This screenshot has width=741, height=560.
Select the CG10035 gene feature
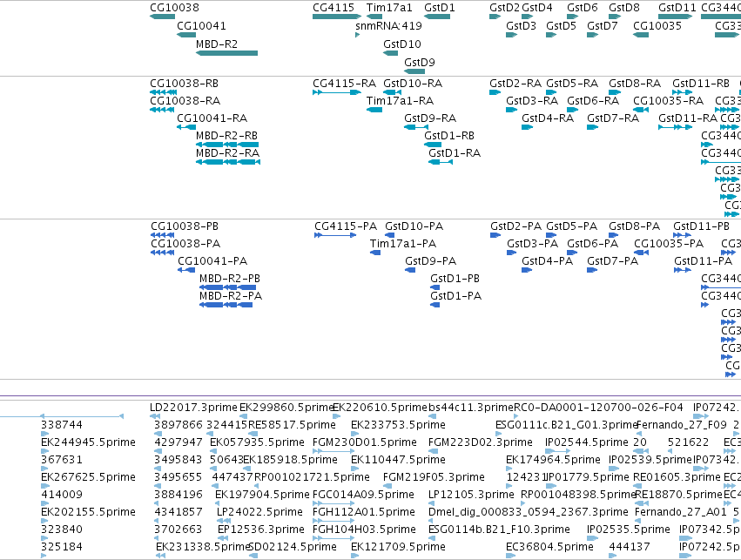point(641,35)
